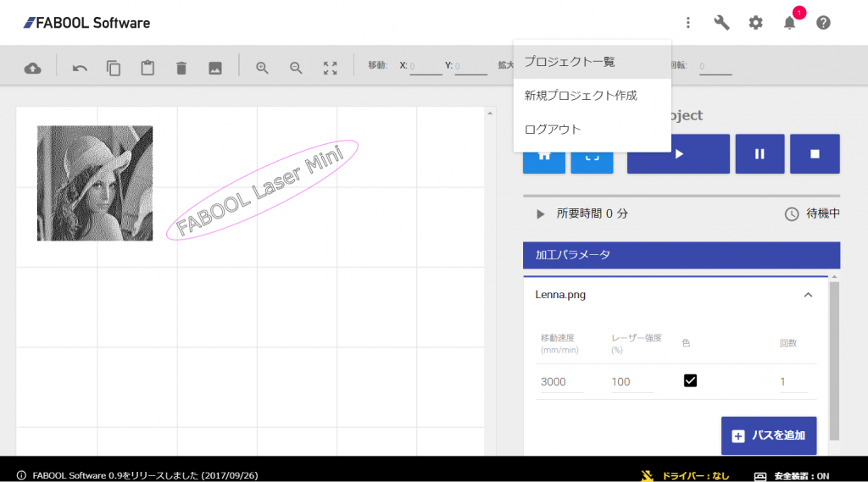Click the FABOOL Software logo
Image resolution: width=868 pixels, height=482 pixels.
coord(86,23)
